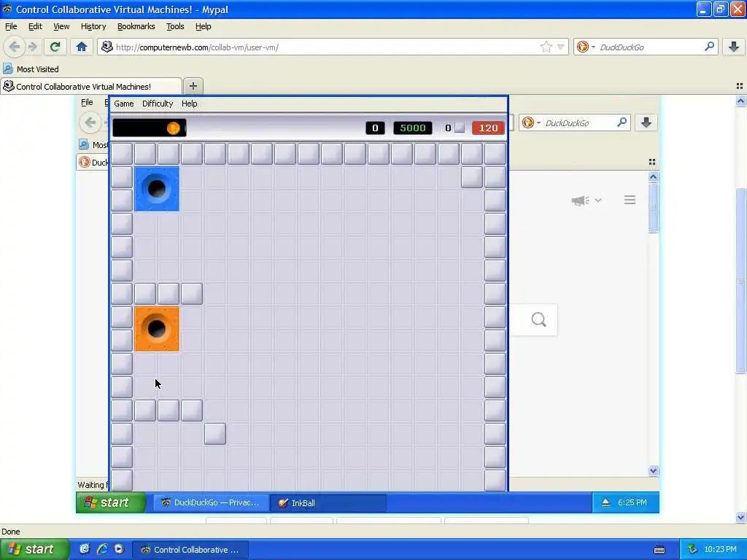
Task: Open the Most Visited bookmarks folder
Action: click(x=31, y=69)
